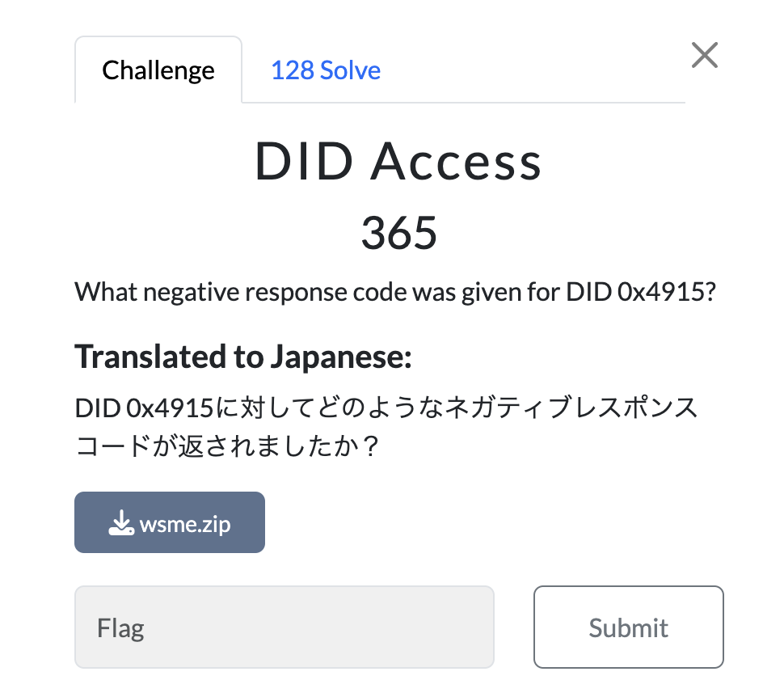The image size is (784, 697).
Task: Click the Translated to Japanese heading
Action: [243, 357]
